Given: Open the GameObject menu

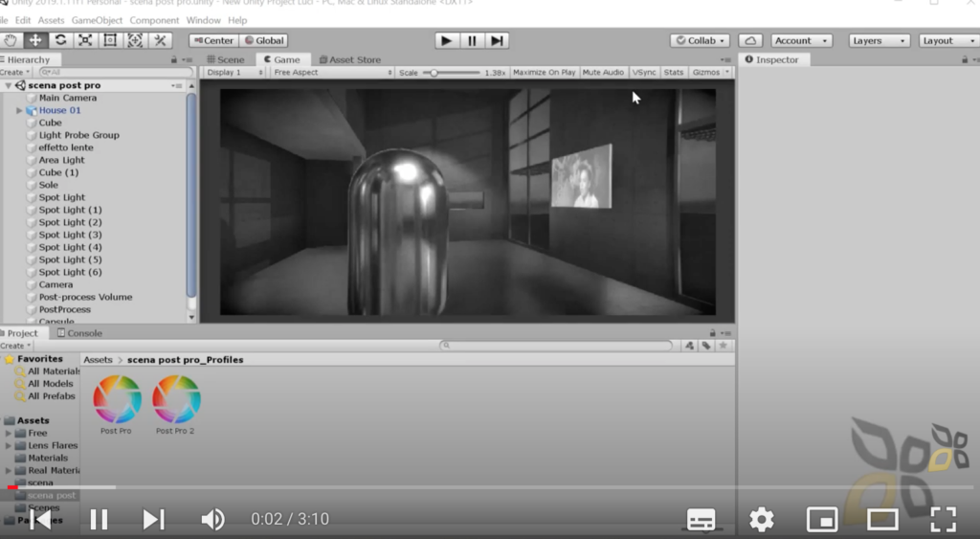Looking at the screenshot, I should [97, 20].
